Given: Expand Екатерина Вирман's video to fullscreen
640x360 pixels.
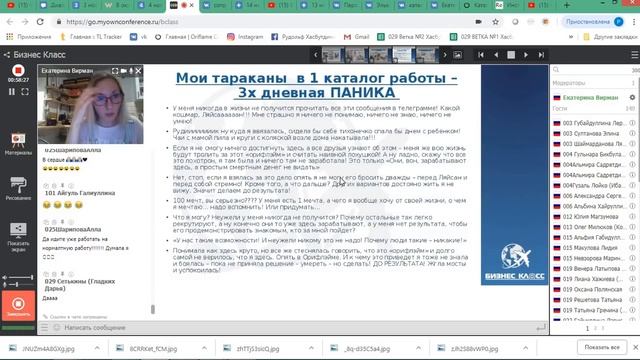Looking at the screenshot, I should pyautogui.click(x=115, y=71).
